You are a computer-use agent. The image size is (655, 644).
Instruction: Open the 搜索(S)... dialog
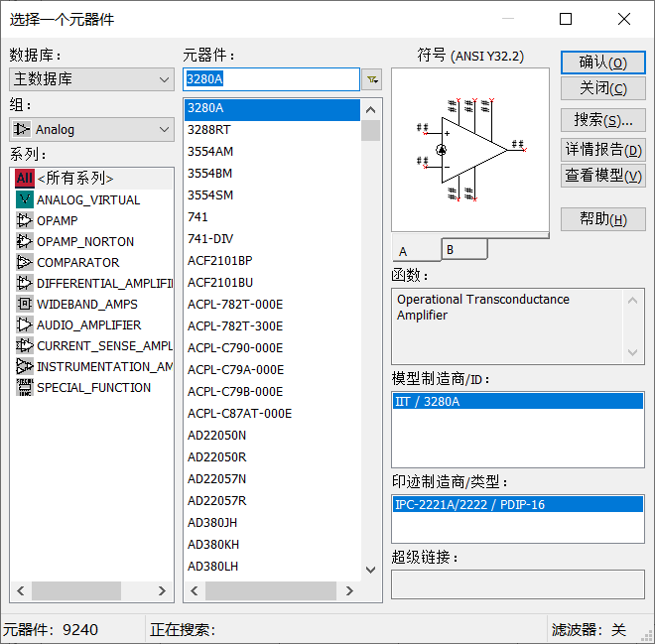(602, 120)
